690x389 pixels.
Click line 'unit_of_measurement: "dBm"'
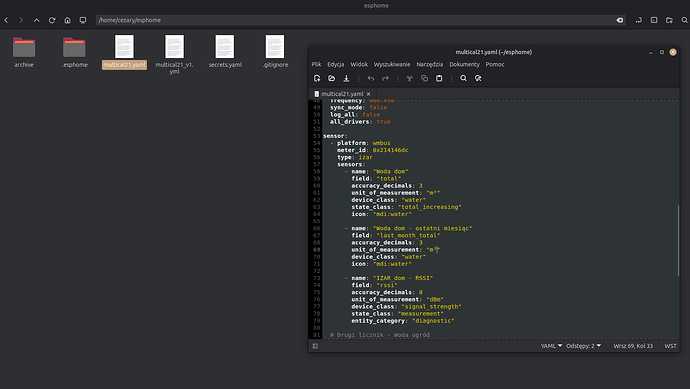(x=397, y=299)
